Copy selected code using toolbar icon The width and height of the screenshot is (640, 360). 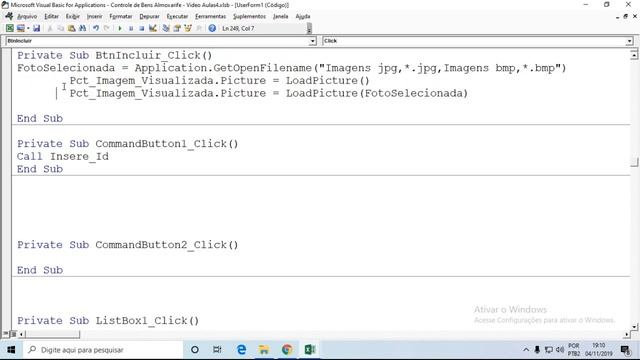[x=60, y=28]
